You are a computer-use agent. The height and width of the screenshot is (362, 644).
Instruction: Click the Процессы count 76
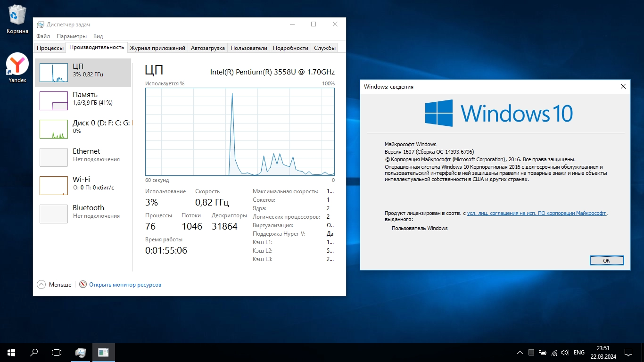tap(150, 226)
